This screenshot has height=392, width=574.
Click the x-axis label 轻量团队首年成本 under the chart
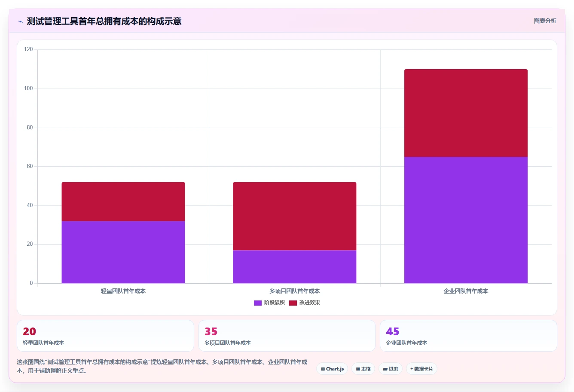123,291
